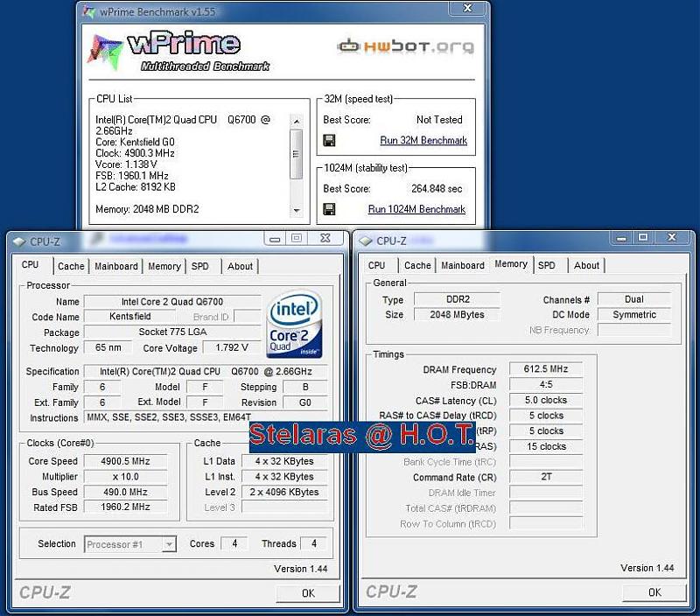Click the Code Name Kentsfield field
Viewport: 700px width, 616px height.
tap(129, 317)
